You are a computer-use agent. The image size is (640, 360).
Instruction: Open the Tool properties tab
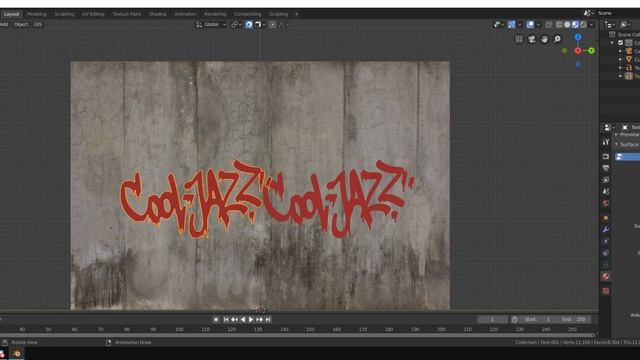(x=606, y=142)
